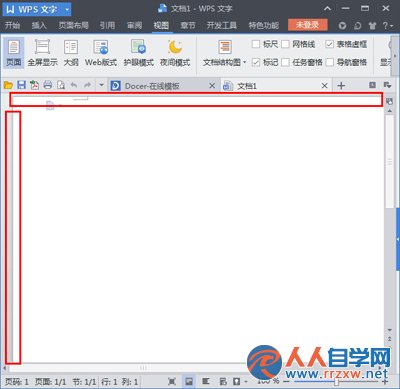Open print preview icon

tap(61, 86)
